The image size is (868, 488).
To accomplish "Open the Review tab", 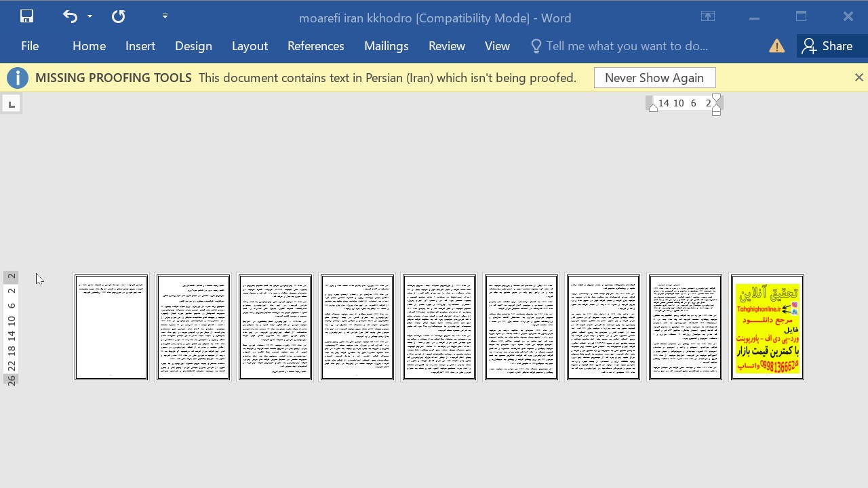I will click(x=446, y=46).
